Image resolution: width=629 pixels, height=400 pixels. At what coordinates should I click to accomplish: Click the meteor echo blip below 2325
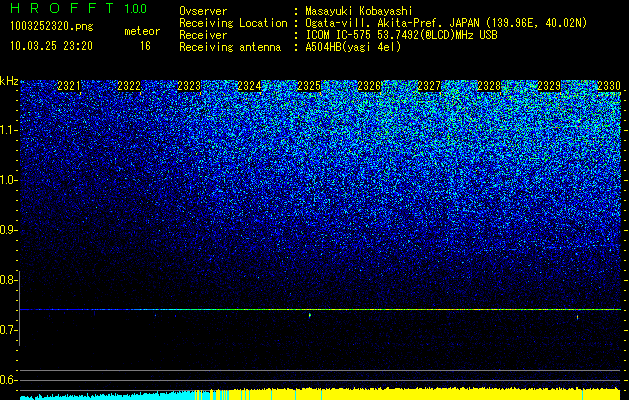[310, 315]
